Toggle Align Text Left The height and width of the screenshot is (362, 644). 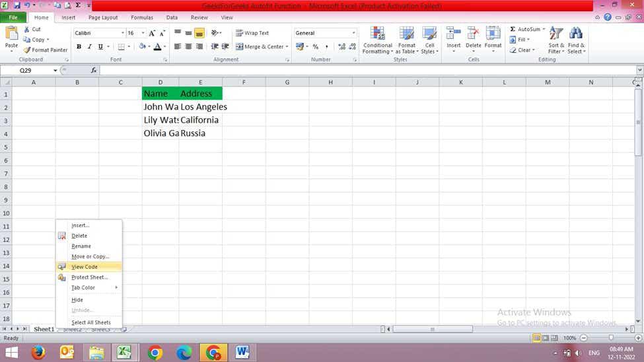click(x=178, y=47)
